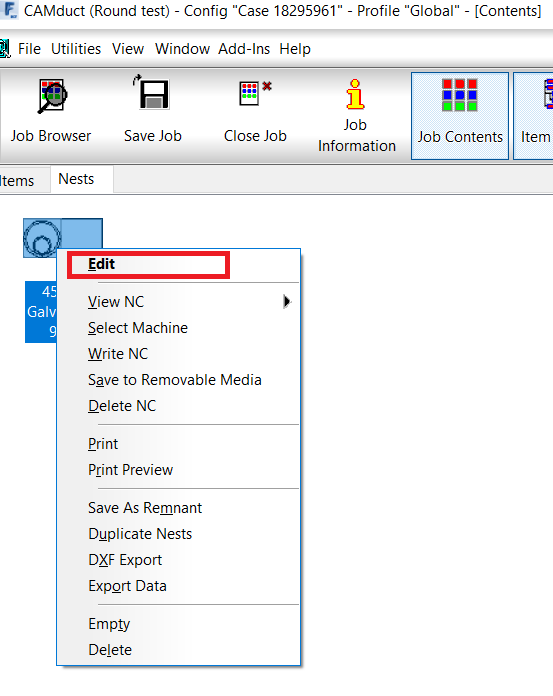Image resolution: width=553 pixels, height=696 pixels.
Task: Click the document icon beside File menu
Action: [4, 48]
